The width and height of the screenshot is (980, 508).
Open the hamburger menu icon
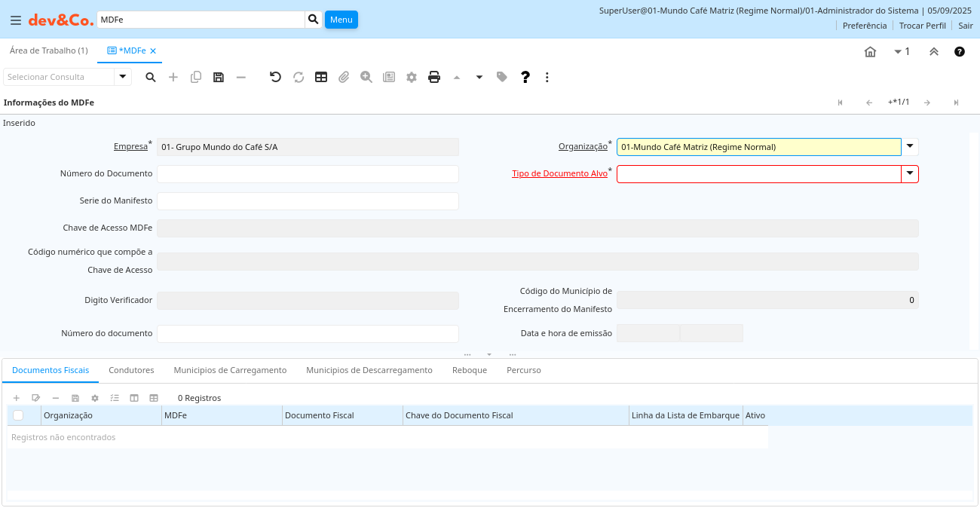pos(15,20)
